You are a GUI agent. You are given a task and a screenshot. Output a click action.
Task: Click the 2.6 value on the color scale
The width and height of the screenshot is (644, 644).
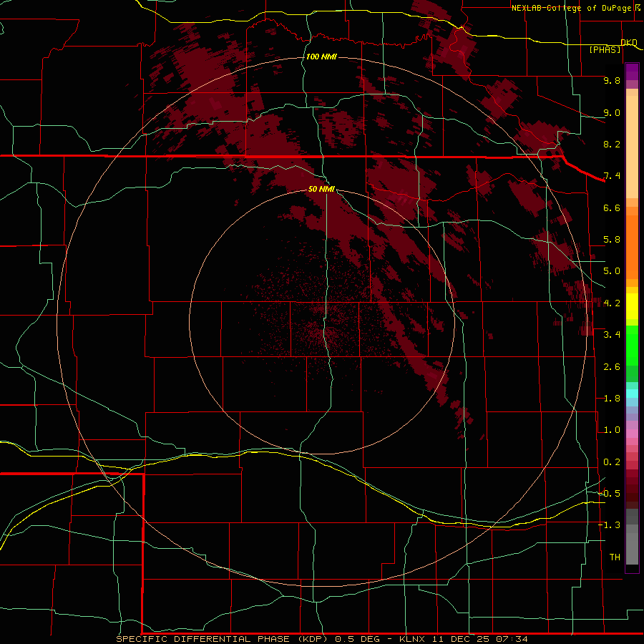pyautogui.click(x=612, y=367)
